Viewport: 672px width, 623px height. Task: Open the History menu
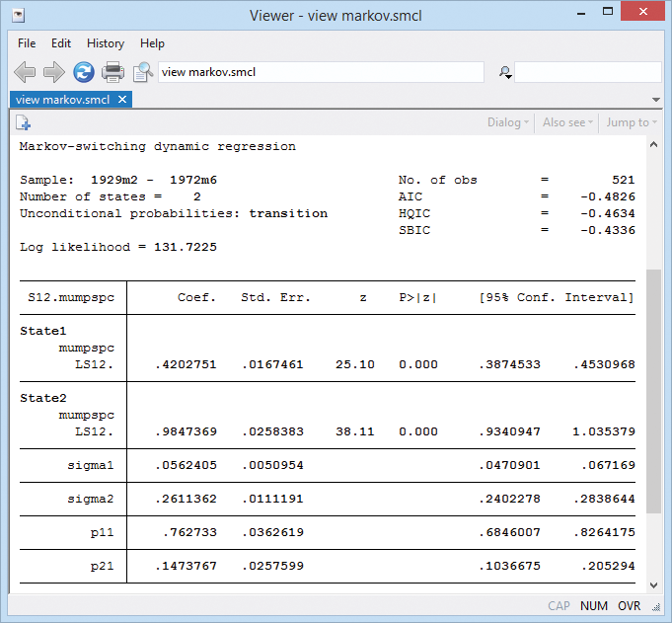[106, 43]
